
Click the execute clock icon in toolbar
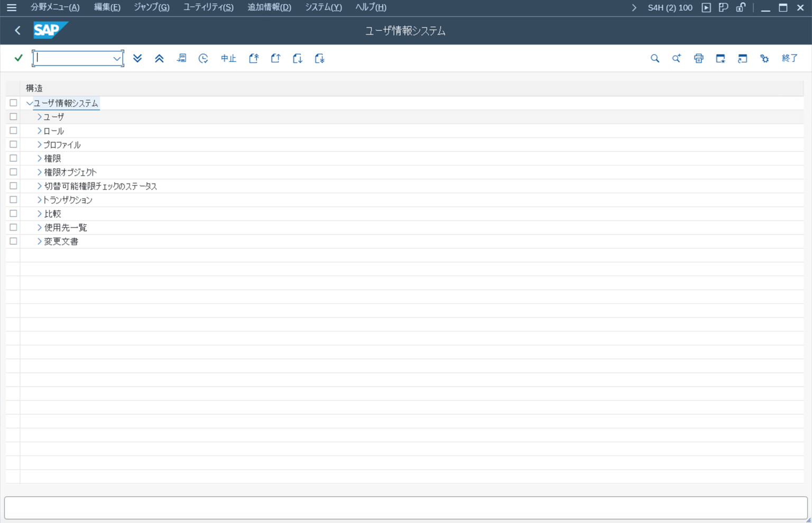pos(203,58)
